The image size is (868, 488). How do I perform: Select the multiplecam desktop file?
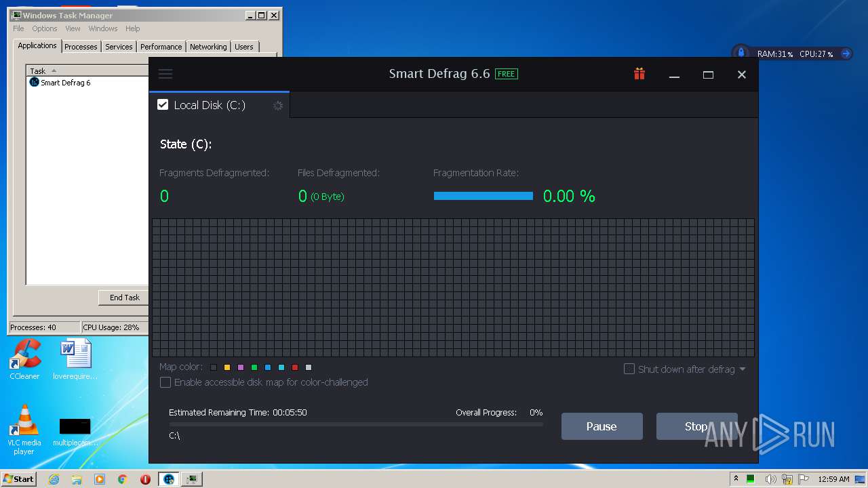(75, 432)
